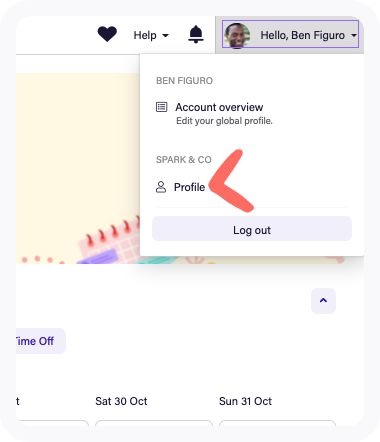Image resolution: width=380 pixels, height=442 pixels.
Task: Open the Sun 31 Oct day card
Action: tap(277, 423)
